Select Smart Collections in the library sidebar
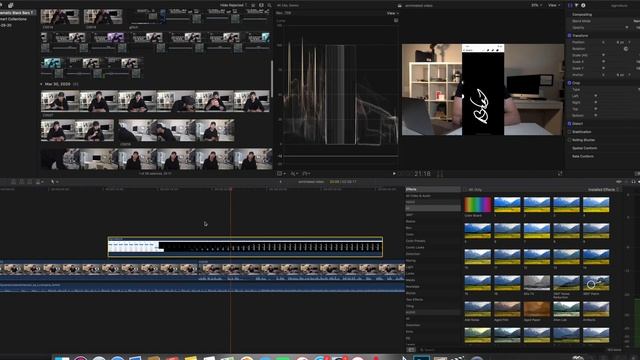640x360 pixels. (14, 19)
